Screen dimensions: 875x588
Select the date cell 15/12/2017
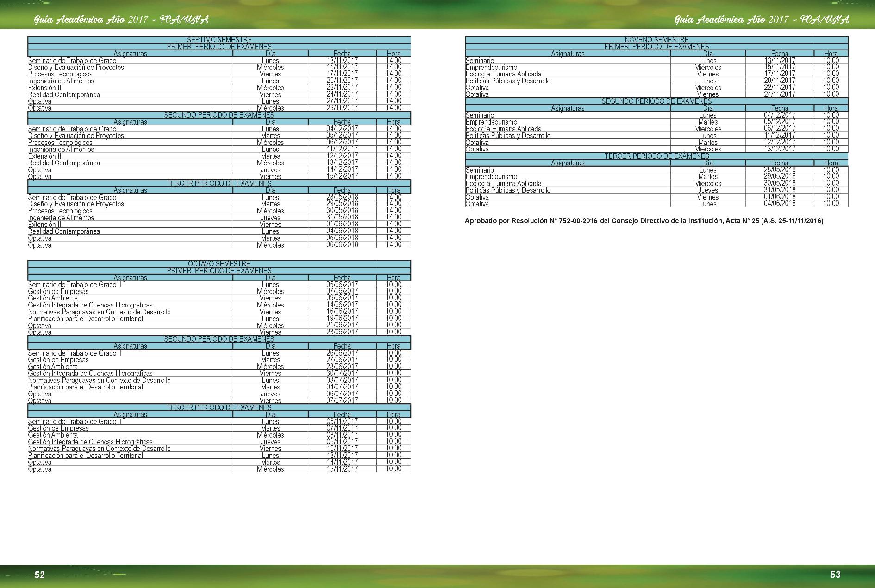coord(342,176)
